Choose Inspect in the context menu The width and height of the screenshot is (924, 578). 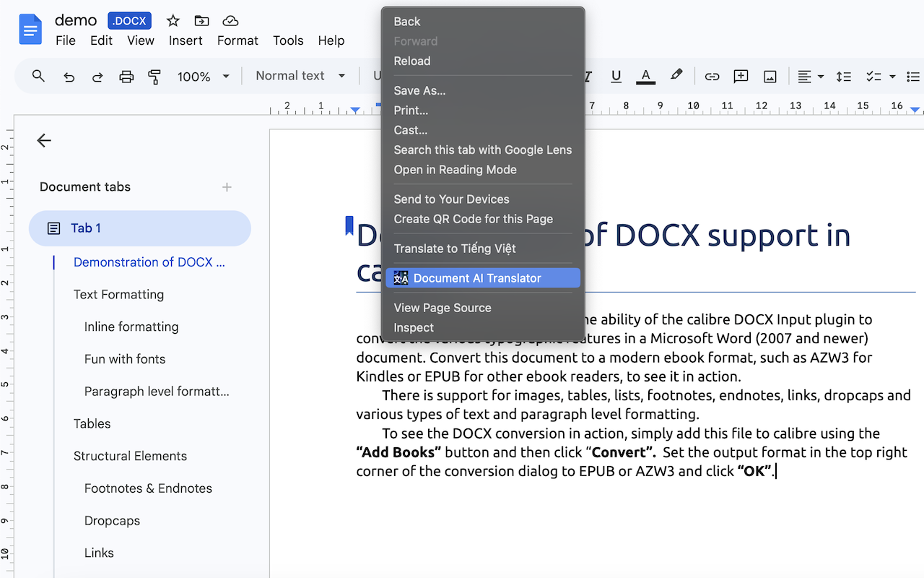(483, 327)
